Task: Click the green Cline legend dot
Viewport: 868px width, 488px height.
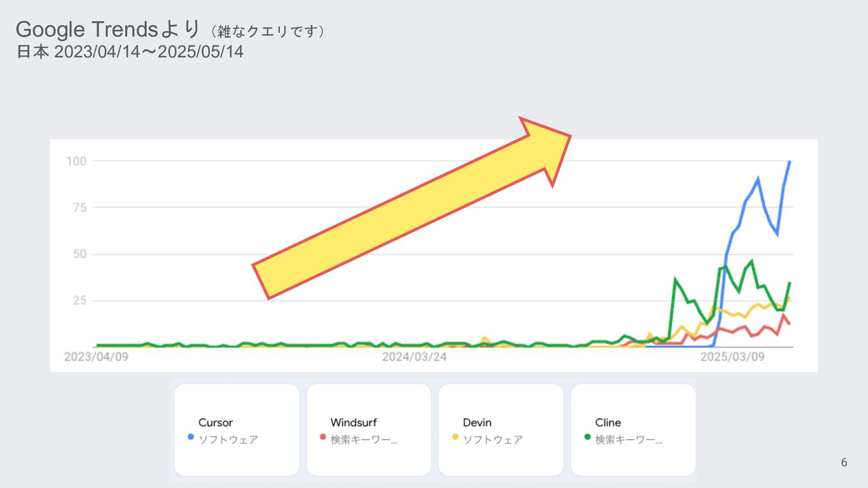Action: click(x=587, y=437)
